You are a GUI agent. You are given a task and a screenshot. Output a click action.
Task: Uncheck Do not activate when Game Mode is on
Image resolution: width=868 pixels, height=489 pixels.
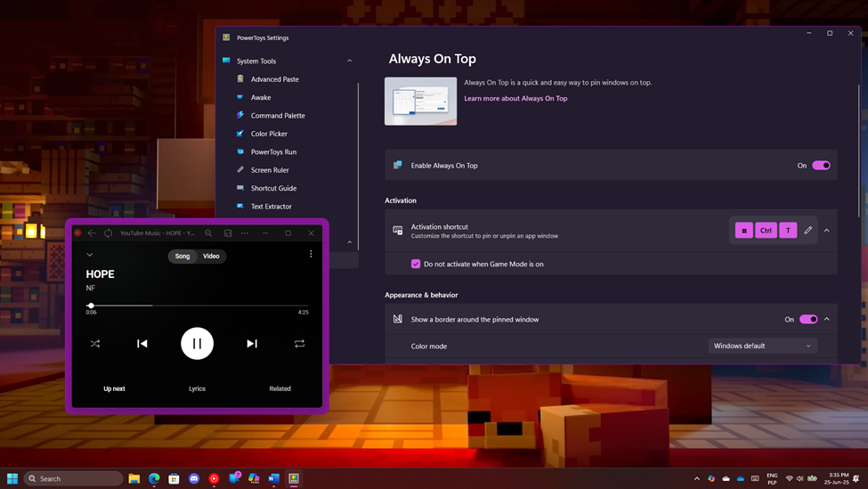point(416,265)
